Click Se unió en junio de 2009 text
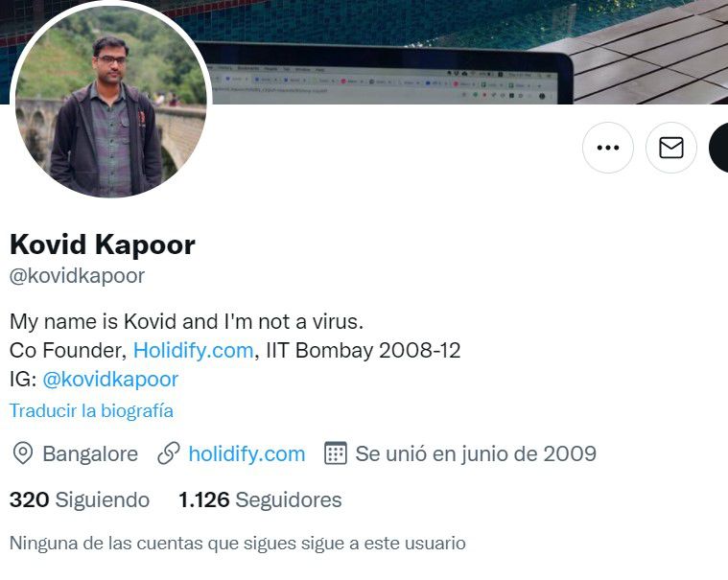The width and height of the screenshot is (728, 580). tap(476, 453)
